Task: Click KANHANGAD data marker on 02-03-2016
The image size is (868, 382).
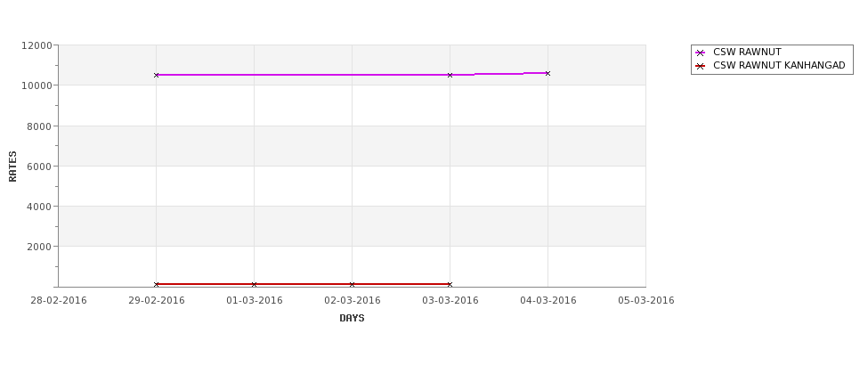Action: pyautogui.click(x=352, y=284)
